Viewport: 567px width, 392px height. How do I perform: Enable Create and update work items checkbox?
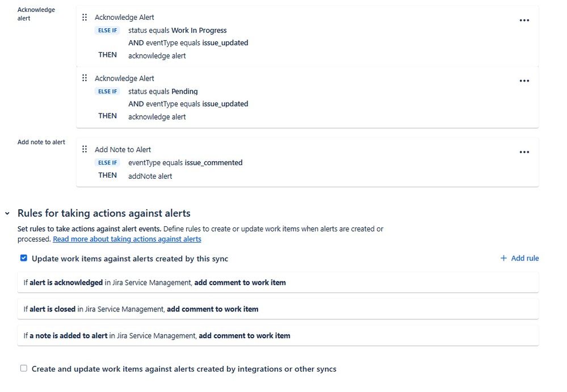pos(23,368)
